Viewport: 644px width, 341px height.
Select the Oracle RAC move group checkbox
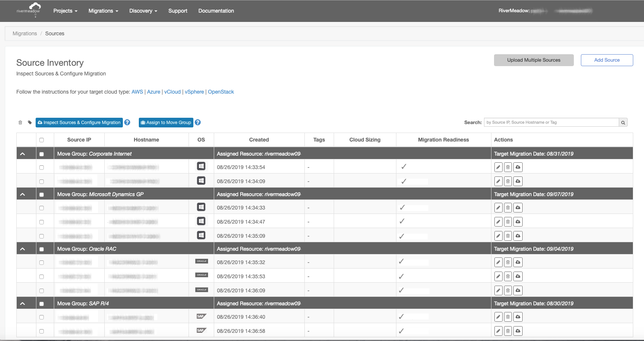click(42, 249)
